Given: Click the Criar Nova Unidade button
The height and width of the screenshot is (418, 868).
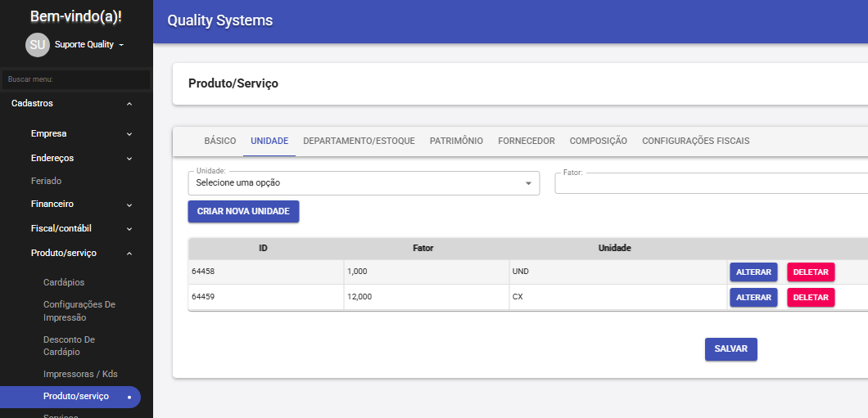Looking at the screenshot, I should (x=243, y=211).
